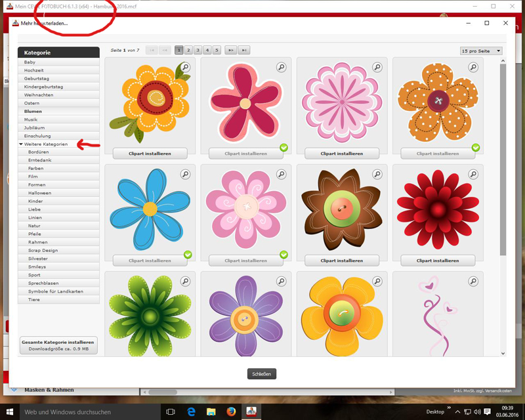525x420 pixels.
Task: Open Firefox from the taskbar
Action: point(231,411)
